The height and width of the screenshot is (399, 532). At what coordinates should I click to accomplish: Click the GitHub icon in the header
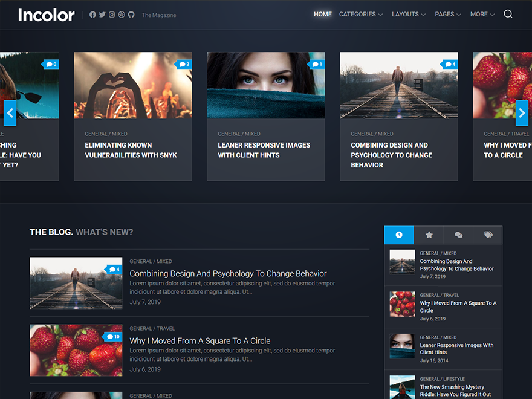[x=132, y=14]
